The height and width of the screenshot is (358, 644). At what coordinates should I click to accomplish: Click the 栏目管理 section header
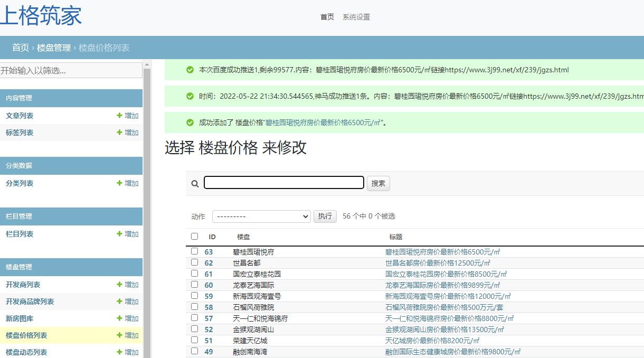(x=71, y=216)
